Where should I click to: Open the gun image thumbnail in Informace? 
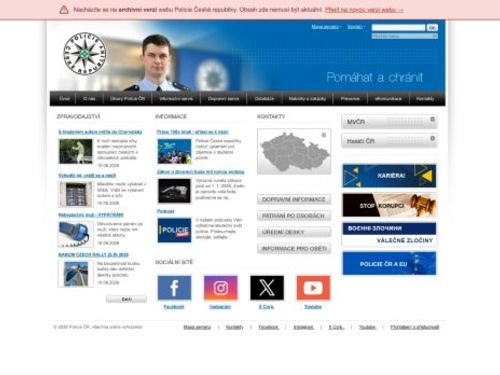click(x=174, y=191)
